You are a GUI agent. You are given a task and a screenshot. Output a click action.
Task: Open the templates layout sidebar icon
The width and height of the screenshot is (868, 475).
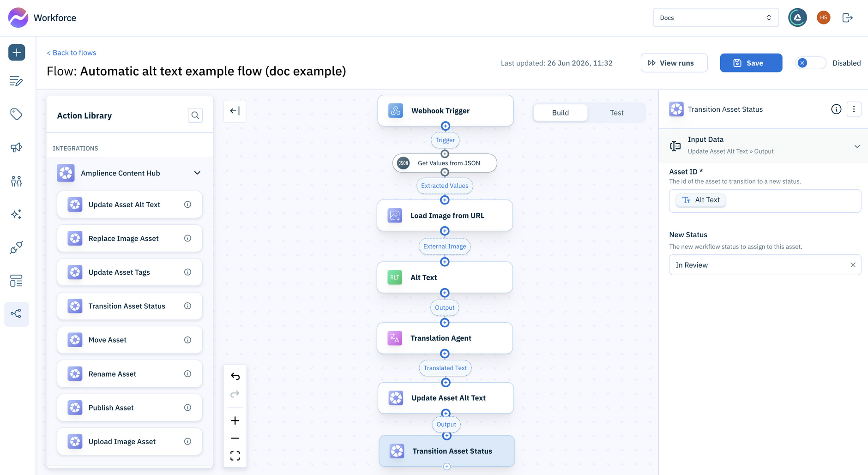click(x=16, y=281)
